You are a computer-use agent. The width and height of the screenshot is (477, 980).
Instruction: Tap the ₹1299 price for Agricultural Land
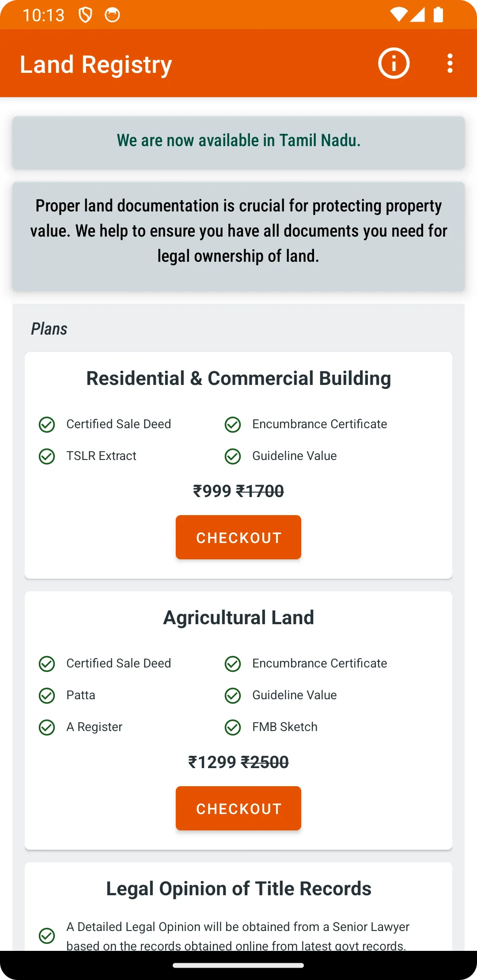pyautogui.click(x=212, y=762)
